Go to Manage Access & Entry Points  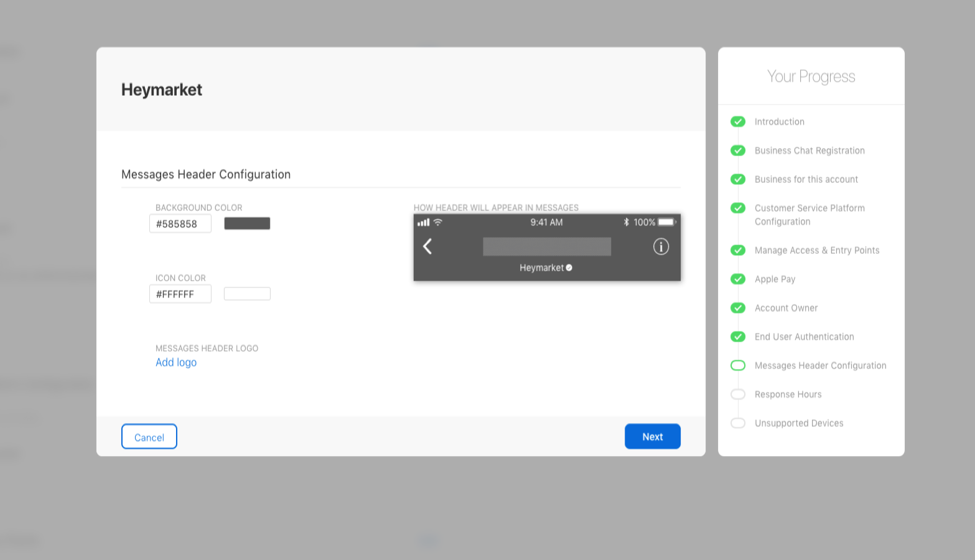pos(817,250)
